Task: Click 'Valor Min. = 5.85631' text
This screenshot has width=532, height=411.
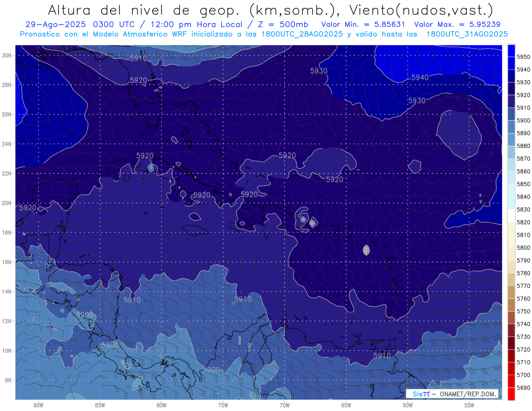Action: tap(363, 25)
